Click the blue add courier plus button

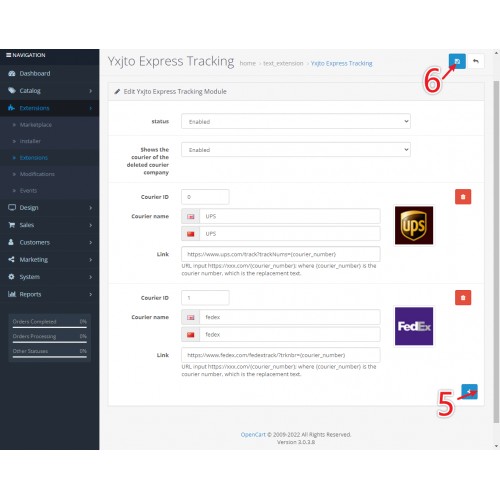pyautogui.click(x=469, y=392)
